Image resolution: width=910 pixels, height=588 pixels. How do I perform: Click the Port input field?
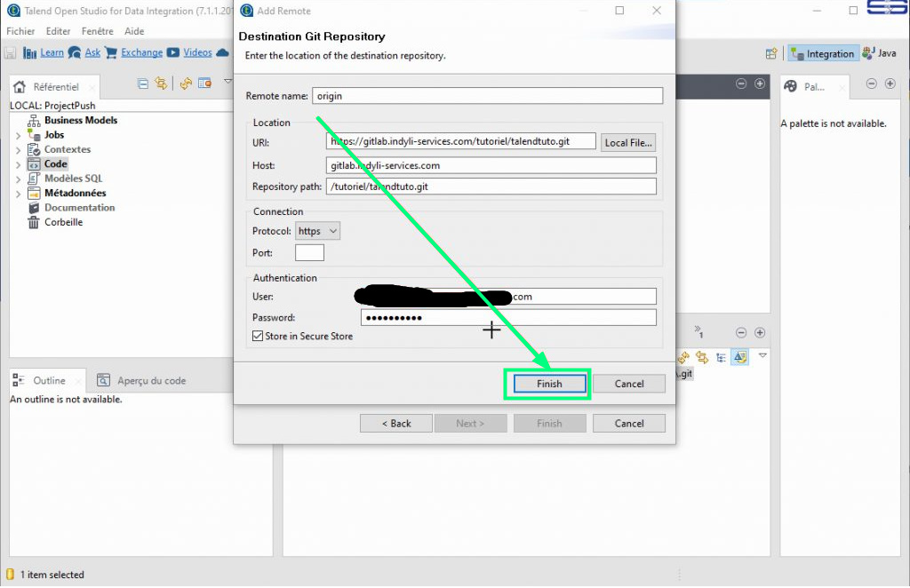point(309,253)
